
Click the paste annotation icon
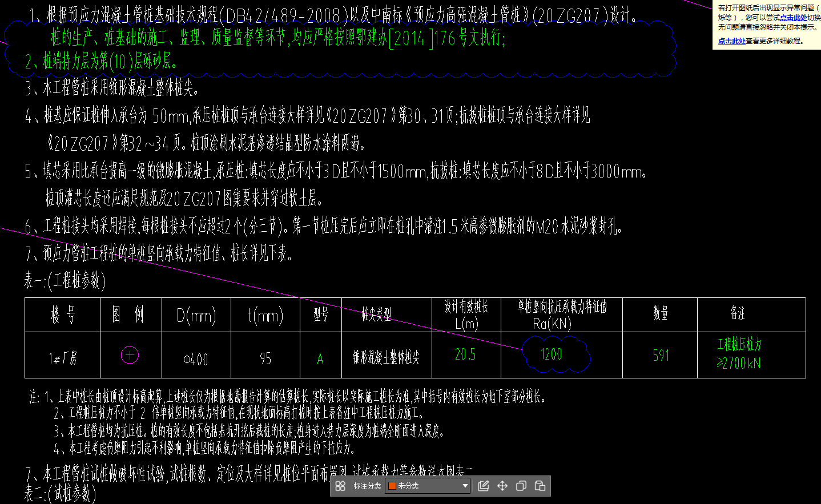[x=540, y=486]
